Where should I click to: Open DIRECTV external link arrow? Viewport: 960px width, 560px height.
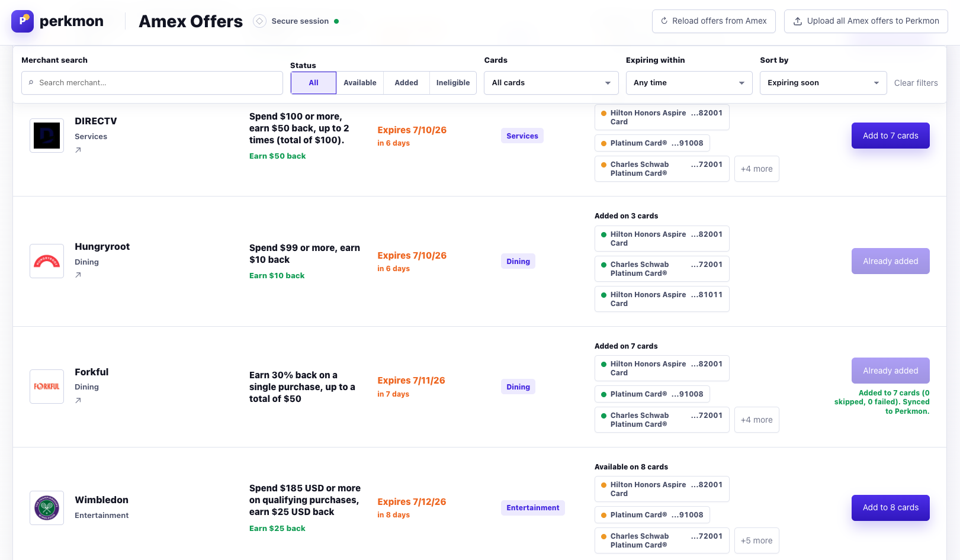(x=78, y=150)
